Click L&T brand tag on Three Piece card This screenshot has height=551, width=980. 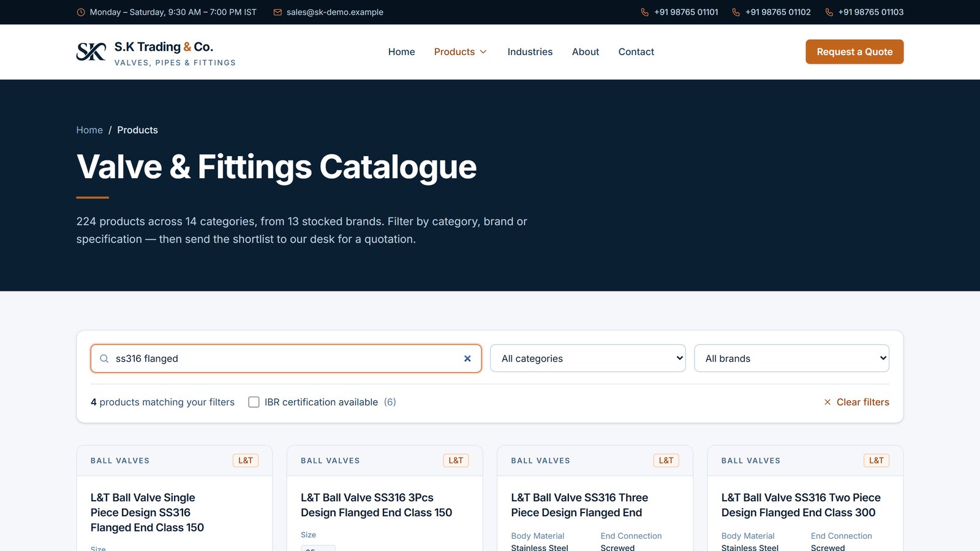click(x=666, y=460)
